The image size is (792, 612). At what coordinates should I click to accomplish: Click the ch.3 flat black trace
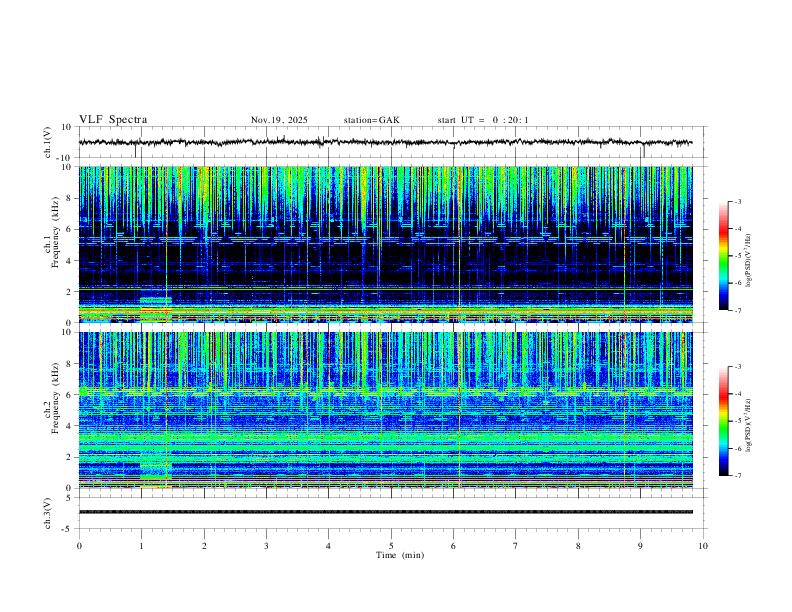(385, 512)
